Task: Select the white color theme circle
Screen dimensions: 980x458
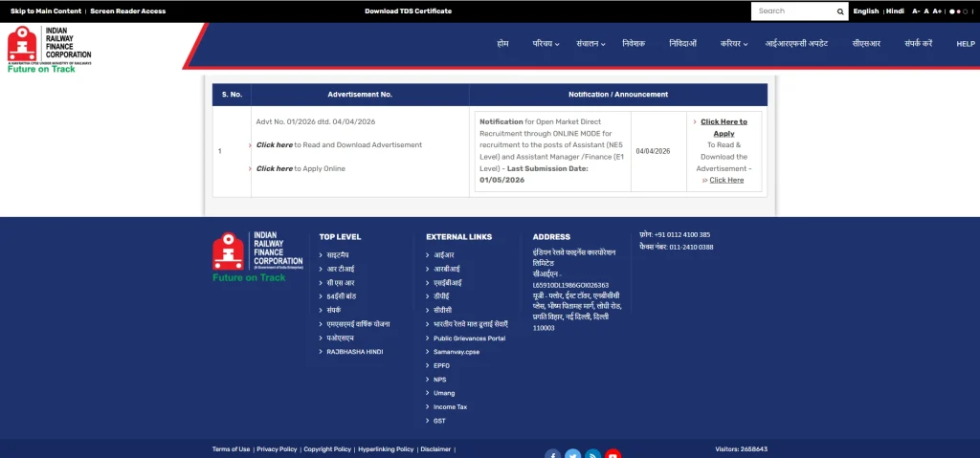Action: (x=952, y=11)
